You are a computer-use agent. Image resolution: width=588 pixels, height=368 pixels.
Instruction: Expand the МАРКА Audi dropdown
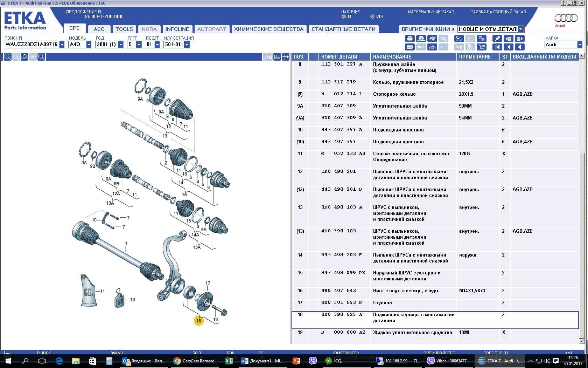pos(580,45)
